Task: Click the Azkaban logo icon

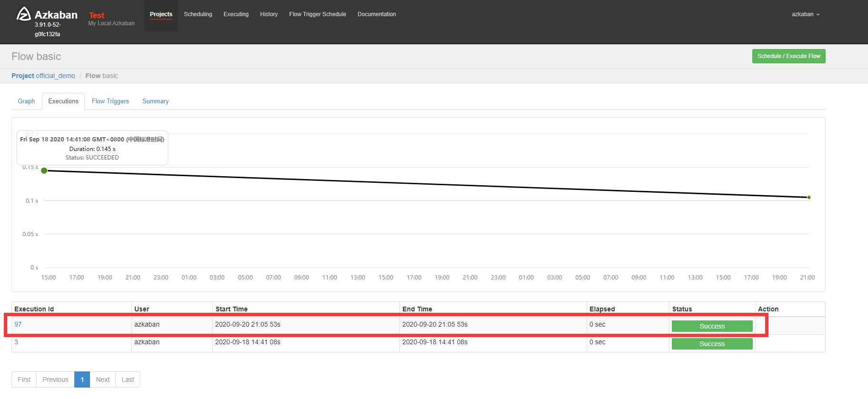Action: 23,14
